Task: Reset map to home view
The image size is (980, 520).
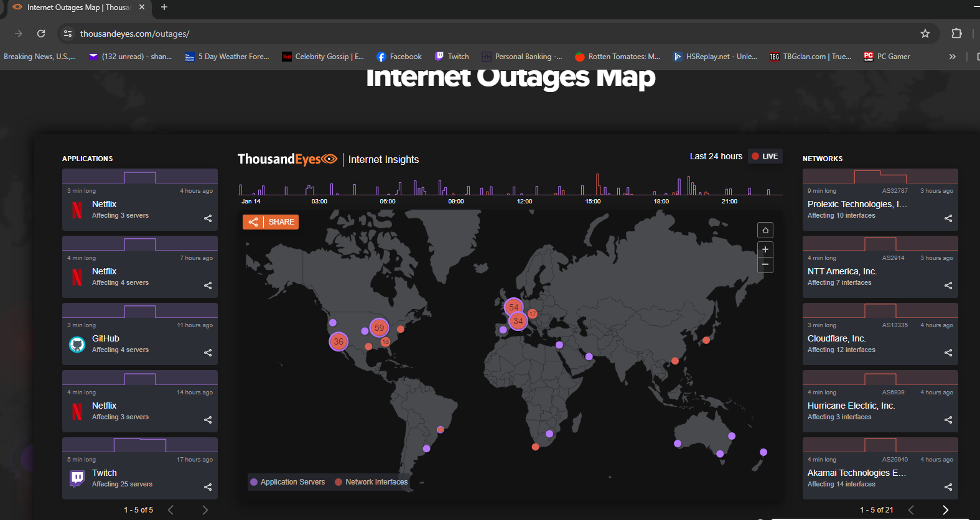Action: coord(765,230)
